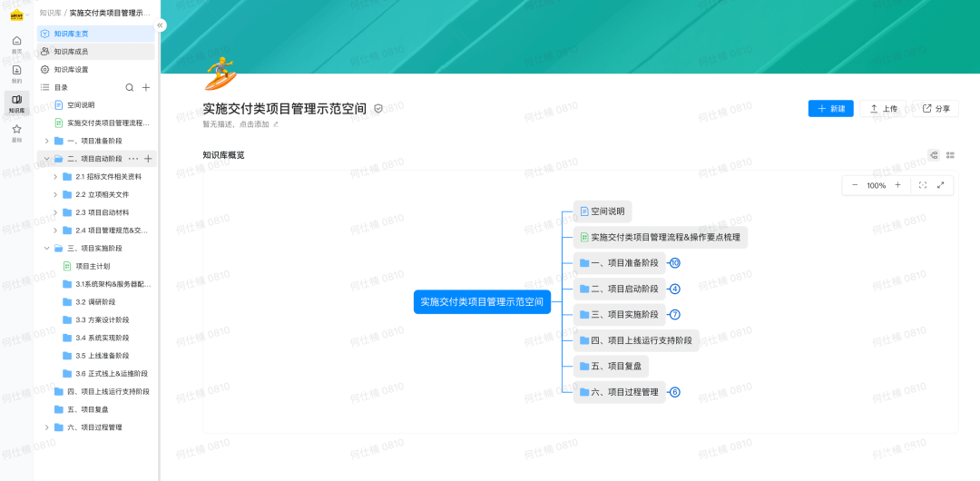The image size is (980, 481).
Task: Collapse 三、项目实施阶段 tree chevron
Action: [46, 249]
